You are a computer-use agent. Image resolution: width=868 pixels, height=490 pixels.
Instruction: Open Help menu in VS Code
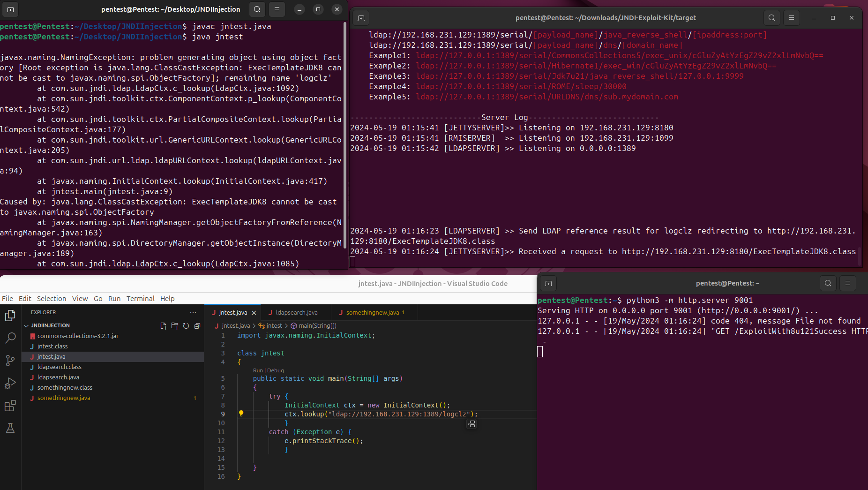[167, 299]
